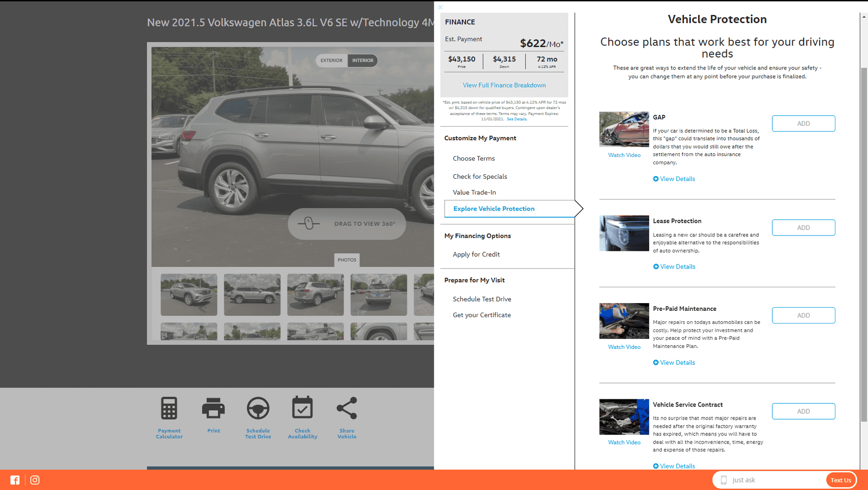Expand View Details for Lease Protection
Screen dimensions: 868x490
pos(674,266)
